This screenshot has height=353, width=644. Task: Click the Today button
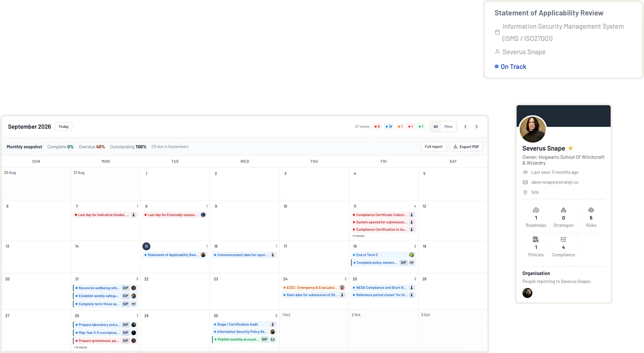[64, 127]
